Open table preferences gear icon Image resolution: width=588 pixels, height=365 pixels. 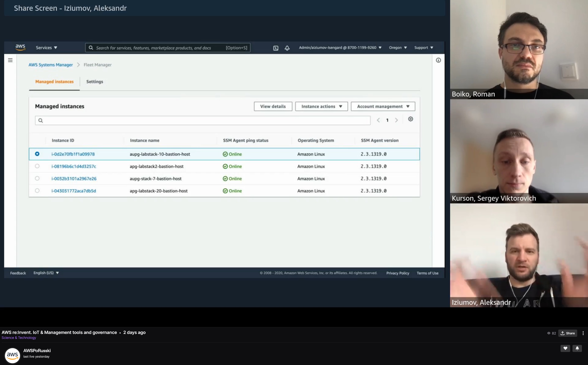coord(410,119)
